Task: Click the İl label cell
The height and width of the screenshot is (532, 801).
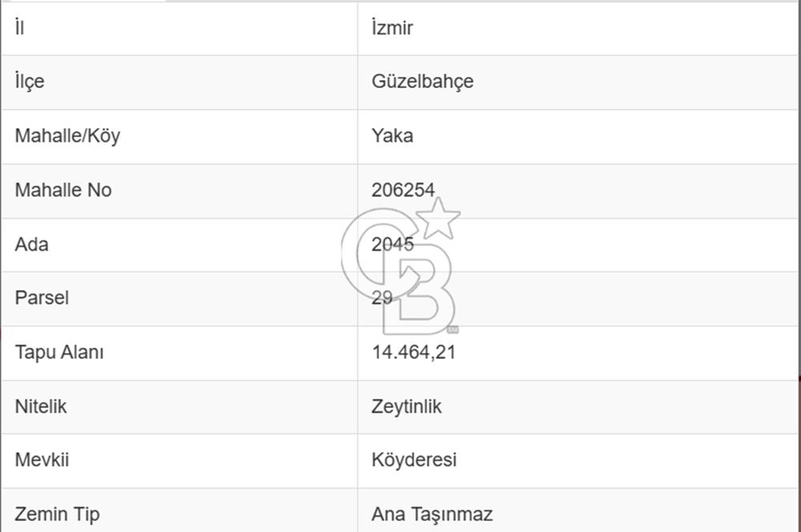Action: coord(19,27)
